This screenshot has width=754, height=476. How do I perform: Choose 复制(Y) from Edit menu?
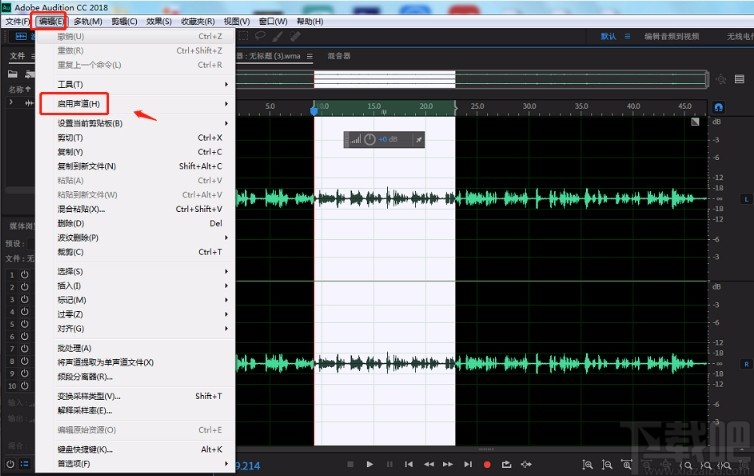point(136,152)
